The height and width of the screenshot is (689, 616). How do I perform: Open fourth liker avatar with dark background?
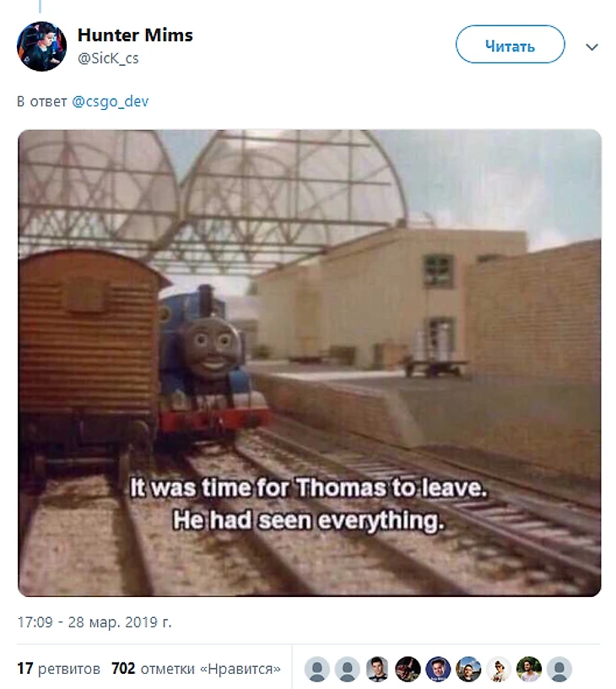point(408,670)
